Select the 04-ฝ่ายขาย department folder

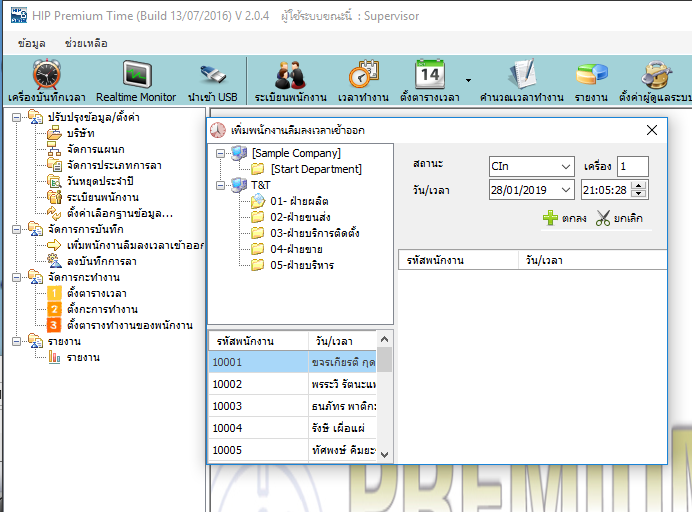[x=296, y=249]
